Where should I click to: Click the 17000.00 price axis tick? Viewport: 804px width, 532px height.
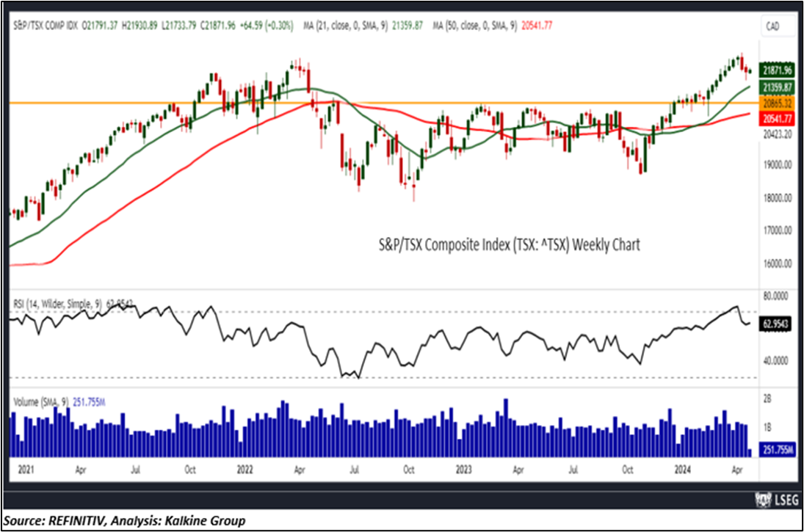point(778,230)
